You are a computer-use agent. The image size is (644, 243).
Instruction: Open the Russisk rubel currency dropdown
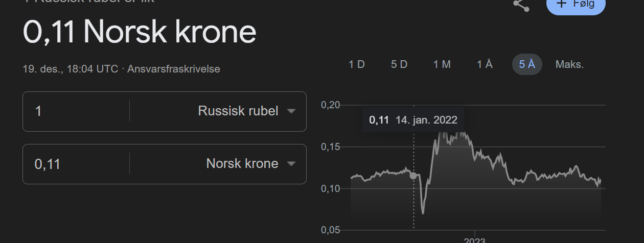click(x=246, y=111)
